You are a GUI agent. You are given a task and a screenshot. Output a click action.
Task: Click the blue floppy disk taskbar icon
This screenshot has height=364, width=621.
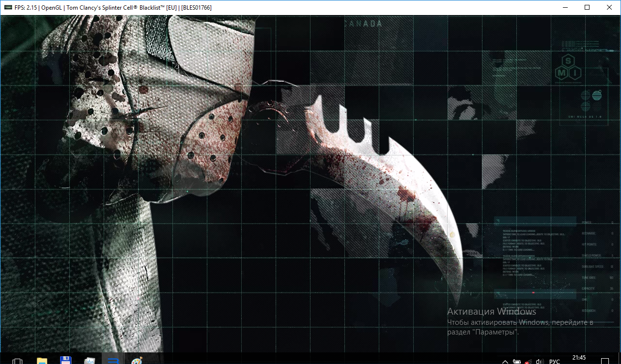66,360
